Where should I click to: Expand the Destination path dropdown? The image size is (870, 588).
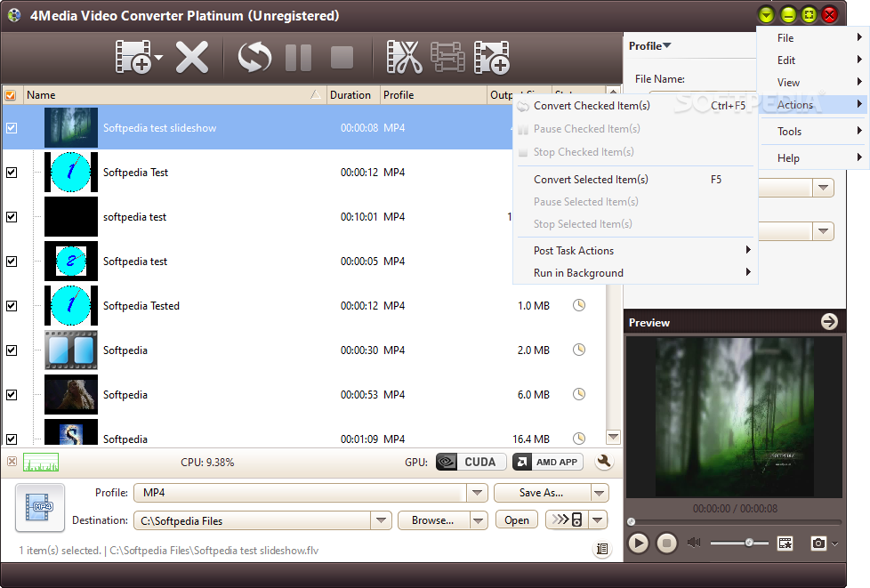tap(381, 520)
